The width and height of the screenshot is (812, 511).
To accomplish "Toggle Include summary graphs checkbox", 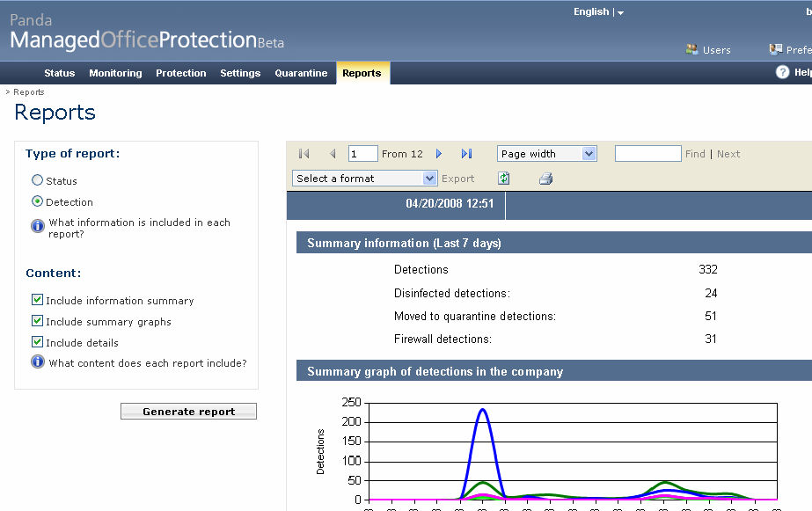I will point(37,321).
